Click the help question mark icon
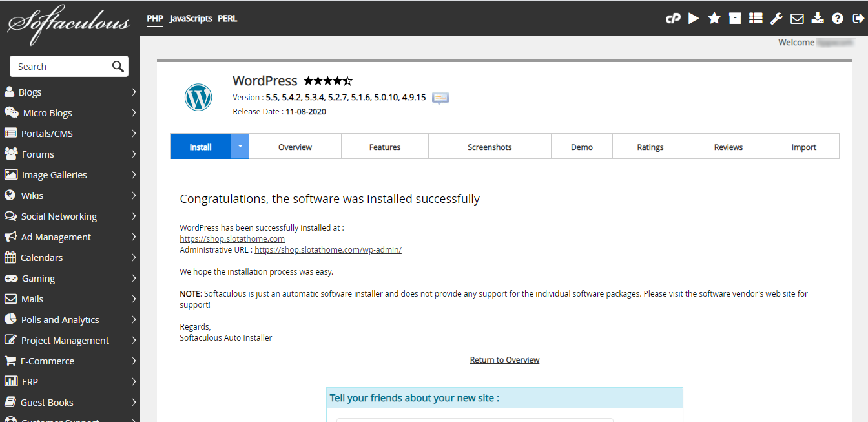 [x=838, y=18]
